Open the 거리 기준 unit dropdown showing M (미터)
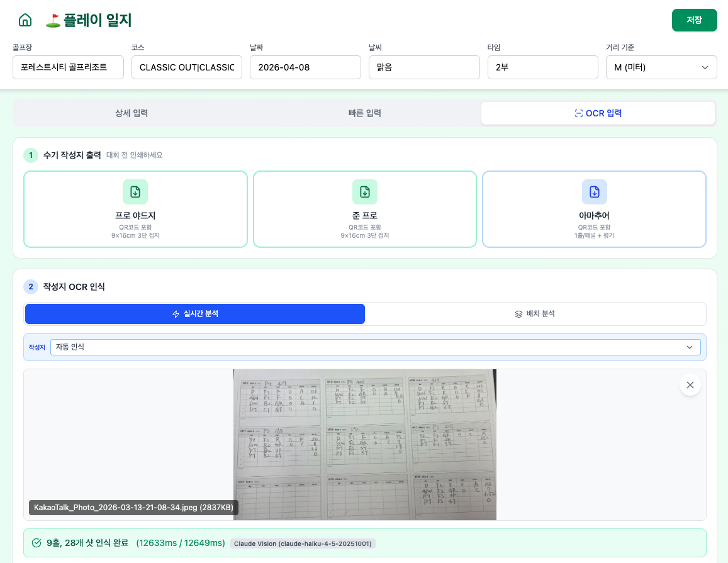Screen dimensions: 728x563 tap(661, 67)
